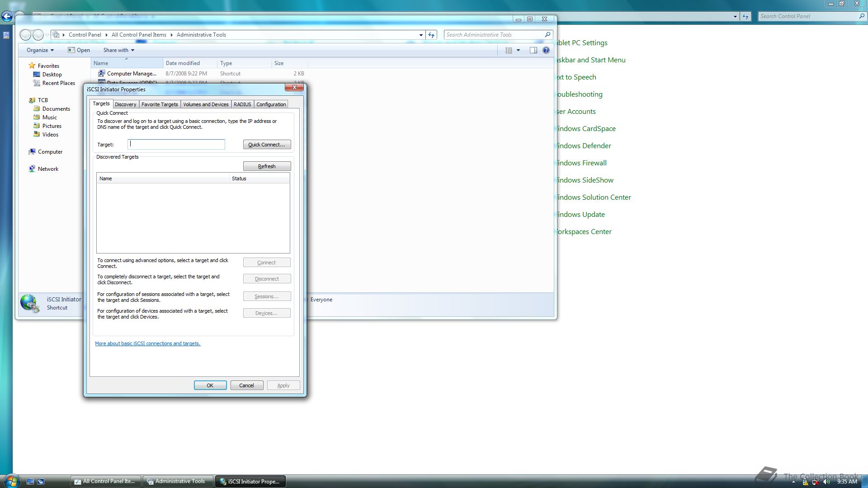Image resolution: width=868 pixels, height=488 pixels.
Task: Open Documents in the navigation pane
Action: point(52,109)
